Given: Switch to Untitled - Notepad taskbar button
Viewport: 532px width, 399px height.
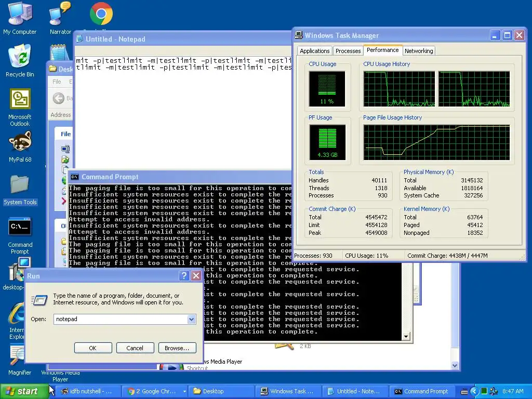Looking at the screenshot, I should [x=354, y=391].
